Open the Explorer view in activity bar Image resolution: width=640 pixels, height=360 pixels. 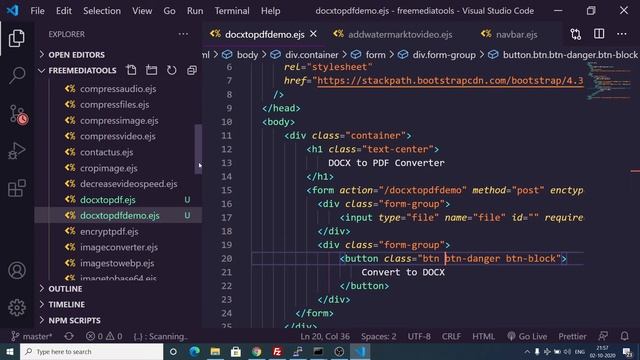[x=17, y=38]
